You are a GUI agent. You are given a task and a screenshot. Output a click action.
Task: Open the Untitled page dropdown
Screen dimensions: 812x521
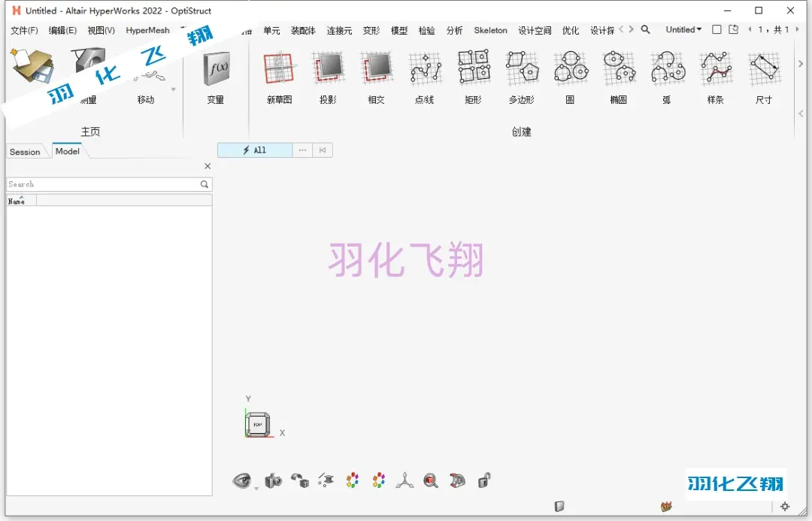coord(683,29)
